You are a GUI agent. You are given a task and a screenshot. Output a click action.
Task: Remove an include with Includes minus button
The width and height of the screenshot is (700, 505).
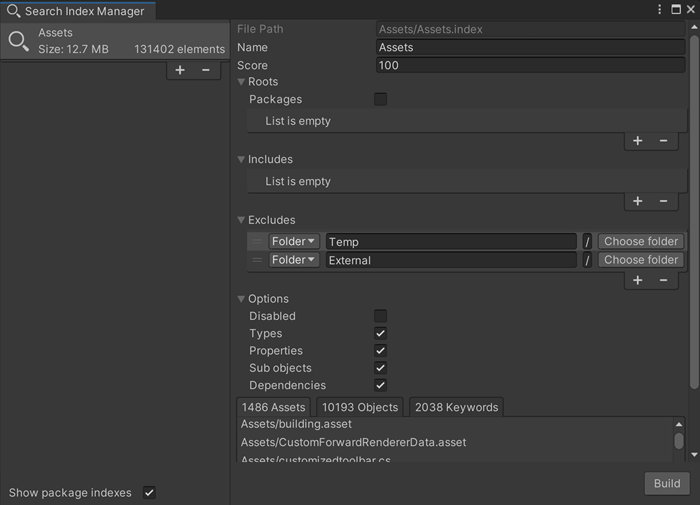coord(663,201)
